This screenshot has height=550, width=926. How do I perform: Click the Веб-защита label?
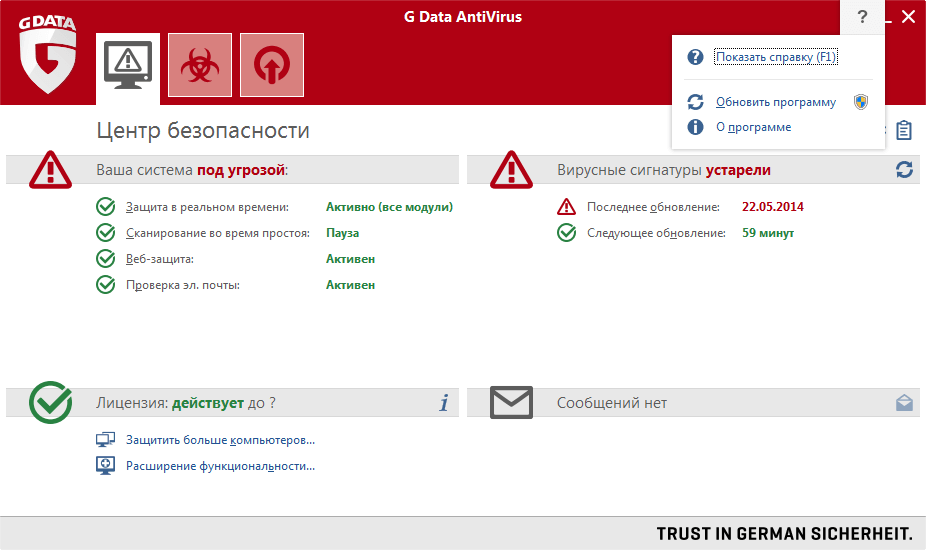[159, 259]
